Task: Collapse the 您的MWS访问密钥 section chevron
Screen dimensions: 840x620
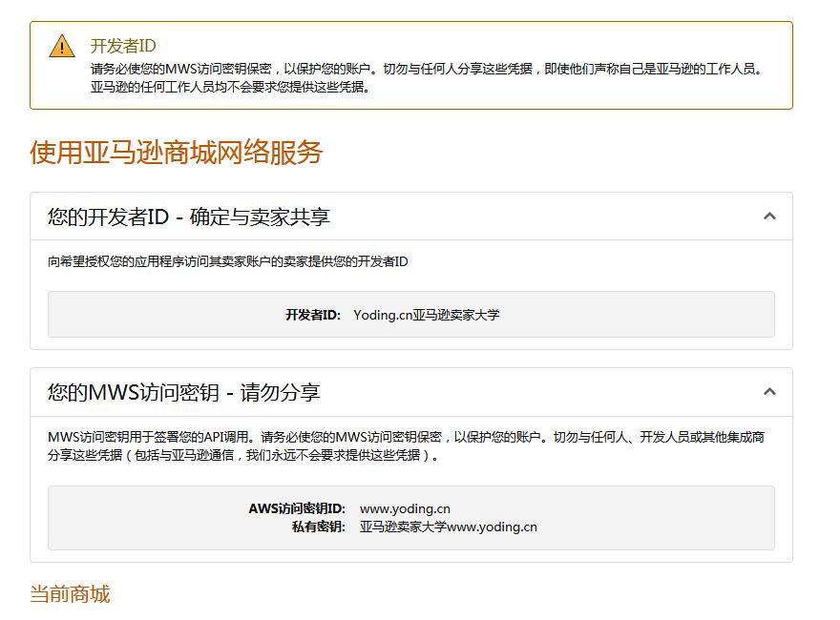Action: (x=769, y=392)
